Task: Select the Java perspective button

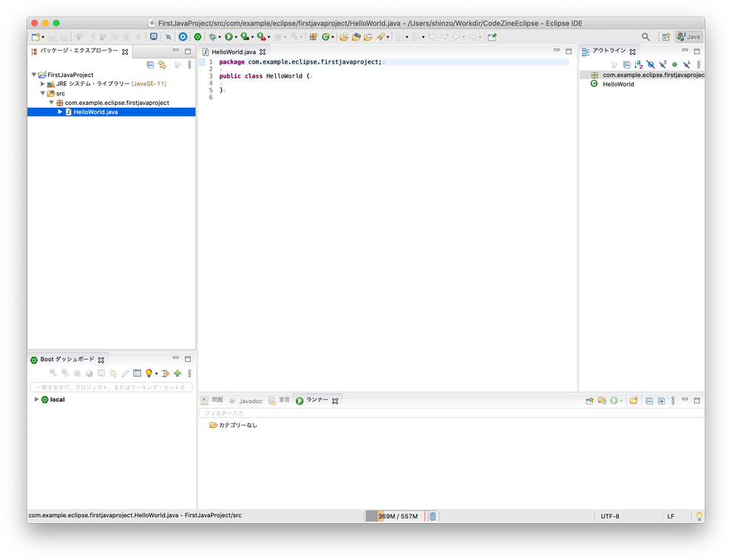Action: click(x=689, y=37)
